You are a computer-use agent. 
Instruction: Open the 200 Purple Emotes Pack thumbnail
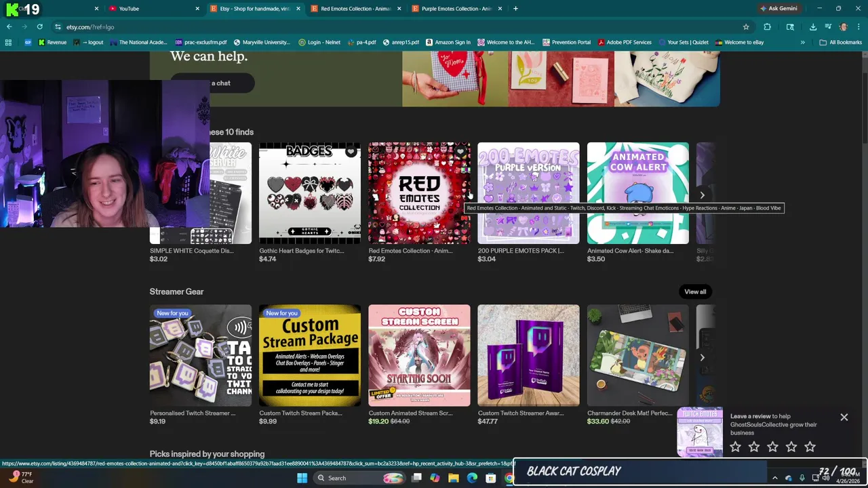[x=528, y=193]
